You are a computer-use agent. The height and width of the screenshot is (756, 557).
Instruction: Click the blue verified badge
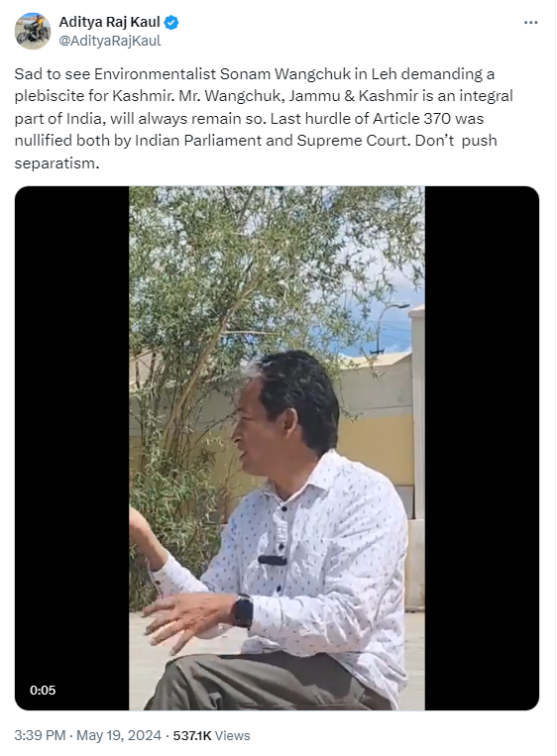pyautogui.click(x=171, y=22)
